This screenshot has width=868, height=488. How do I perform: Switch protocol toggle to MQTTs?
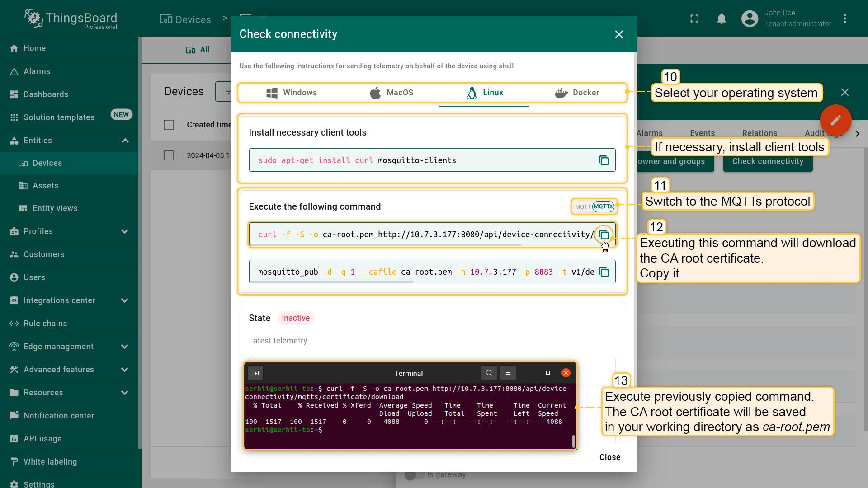click(x=603, y=206)
